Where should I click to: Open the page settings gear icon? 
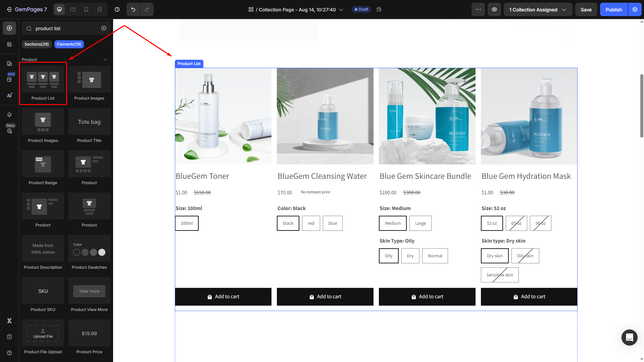pyautogui.click(x=635, y=9)
